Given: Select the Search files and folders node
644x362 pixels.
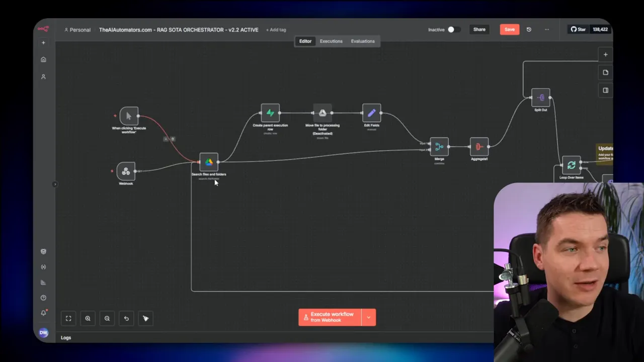Looking at the screenshot, I should click(209, 162).
